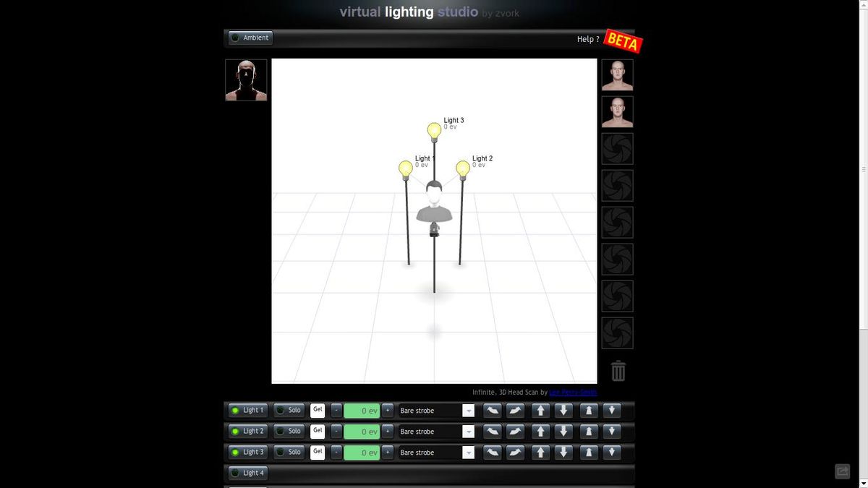Increase Light 1 ev with plus button
Screen dimensions: 868x488
[x=388, y=411]
